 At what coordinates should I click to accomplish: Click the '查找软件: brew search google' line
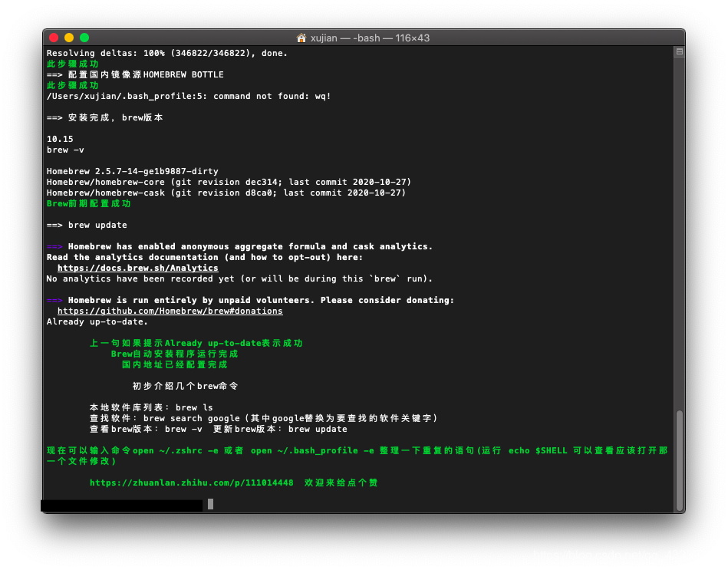tap(263, 418)
